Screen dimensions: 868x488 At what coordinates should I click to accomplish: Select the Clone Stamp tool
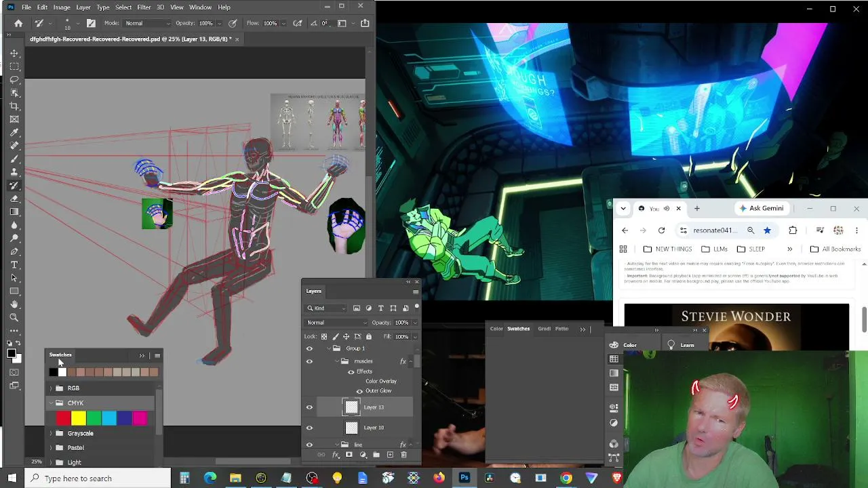tap(14, 172)
